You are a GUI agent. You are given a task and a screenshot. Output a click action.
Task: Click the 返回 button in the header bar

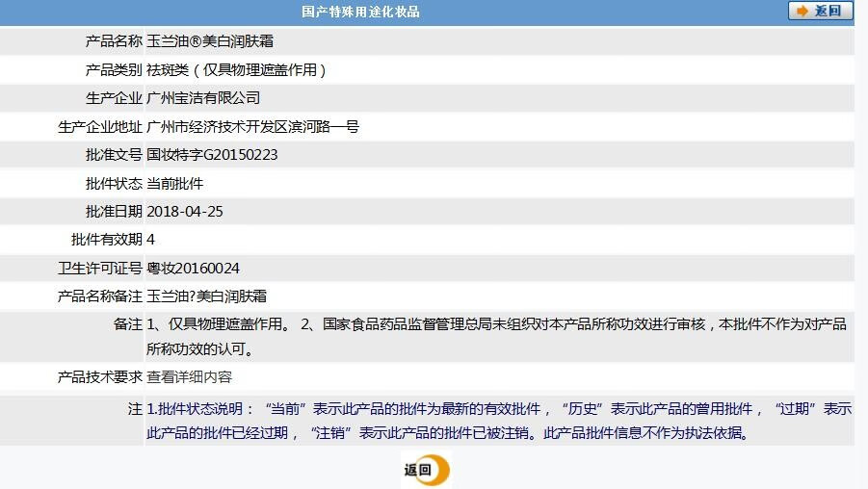(821, 11)
